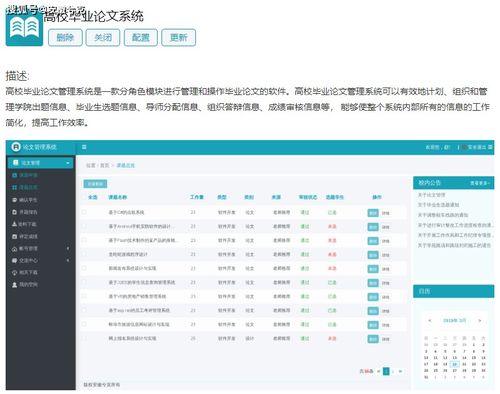Image resolution: width=500 pixels, height=394 pixels.
Task: Click the 资料下载 download icon
Action: (14, 224)
